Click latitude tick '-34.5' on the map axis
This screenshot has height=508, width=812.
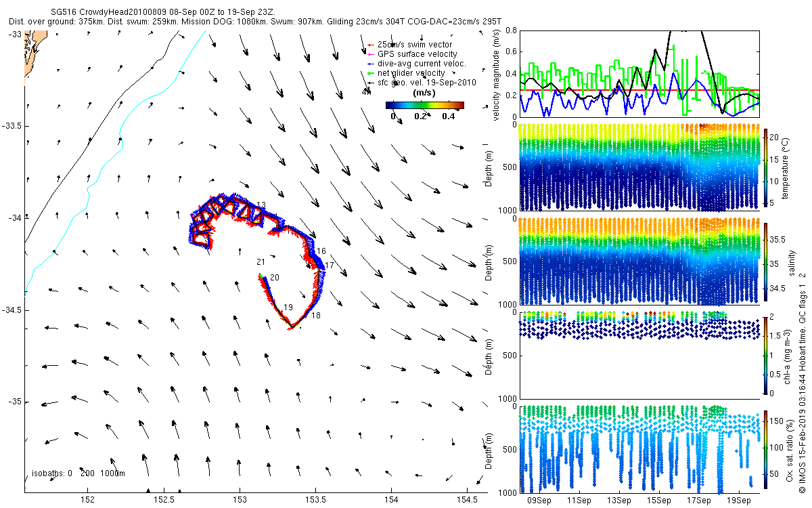point(12,310)
